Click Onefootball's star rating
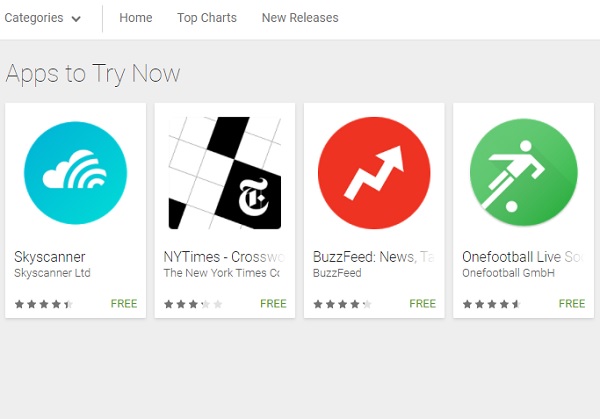 click(x=492, y=304)
